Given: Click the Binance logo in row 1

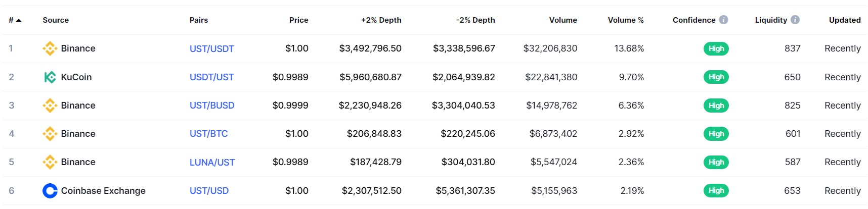Looking at the screenshot, I should (50, 48).
